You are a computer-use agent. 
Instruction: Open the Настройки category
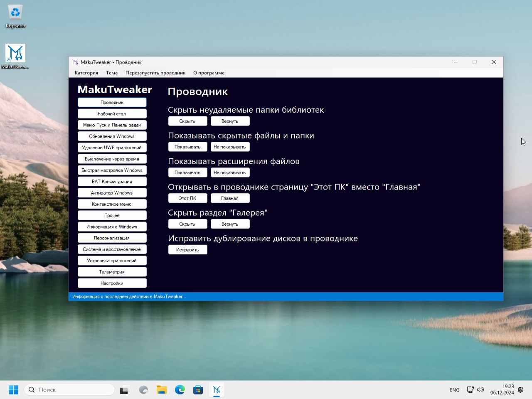112,283
